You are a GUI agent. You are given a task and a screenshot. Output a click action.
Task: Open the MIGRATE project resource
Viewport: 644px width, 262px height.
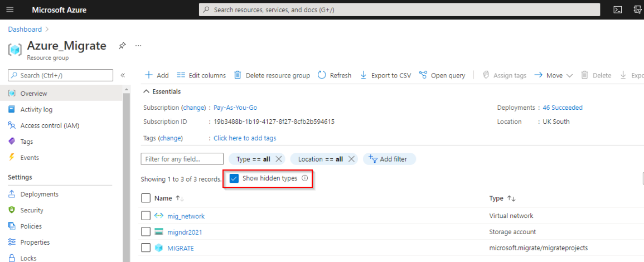[180, 248]
